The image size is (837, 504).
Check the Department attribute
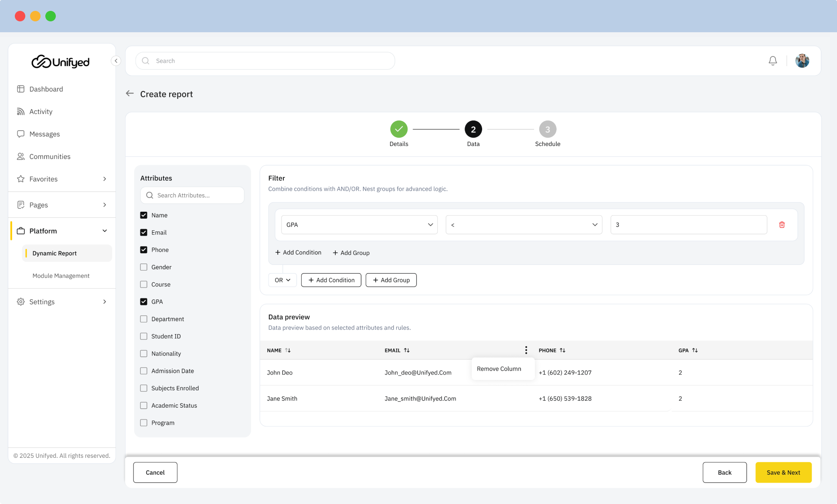point(144,319)
